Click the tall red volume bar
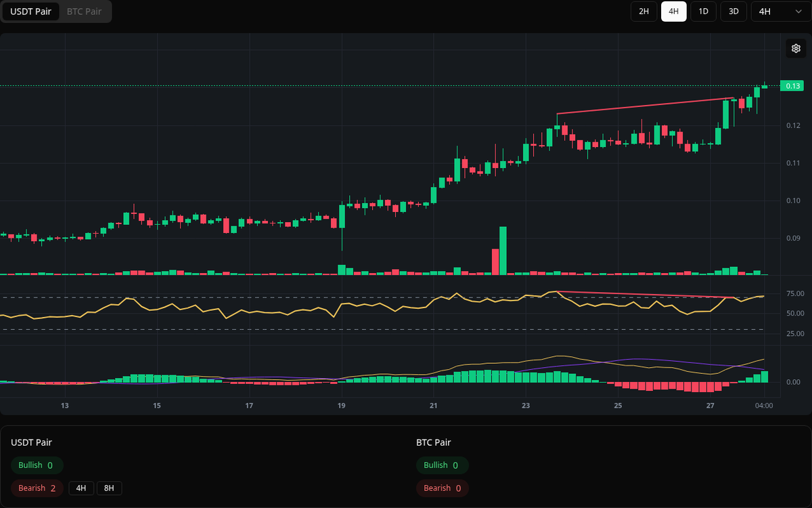 coord(495,261)
